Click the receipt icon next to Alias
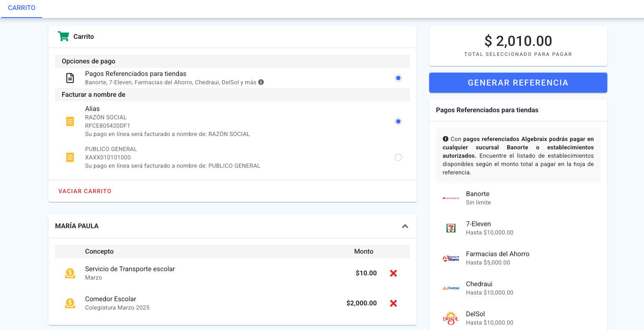 [70, 121]
